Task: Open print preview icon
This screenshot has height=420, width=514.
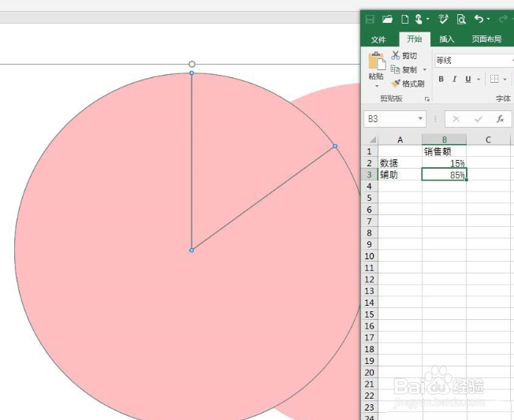Action: (461, 20)
